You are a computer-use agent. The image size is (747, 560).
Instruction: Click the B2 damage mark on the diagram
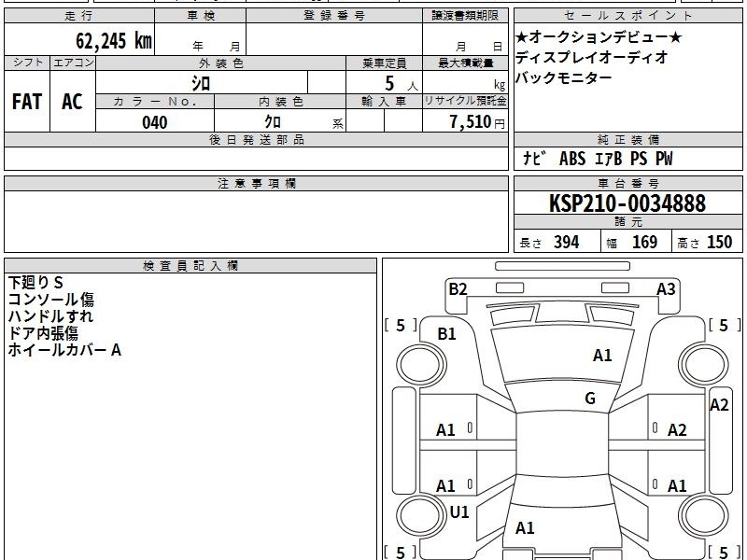(458, 289)
